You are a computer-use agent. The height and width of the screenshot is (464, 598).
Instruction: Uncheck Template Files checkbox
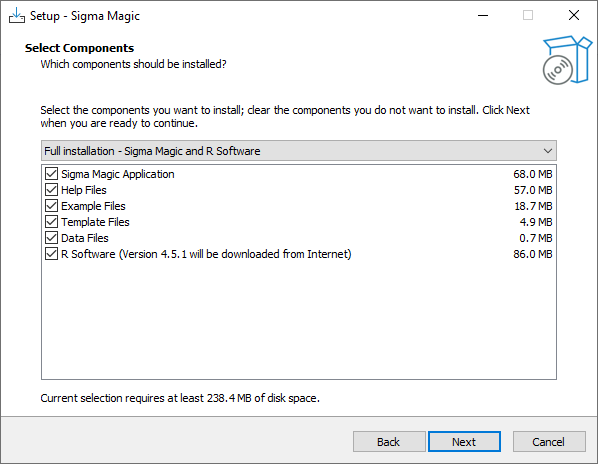pyautogui.click(x=51, y=222)
